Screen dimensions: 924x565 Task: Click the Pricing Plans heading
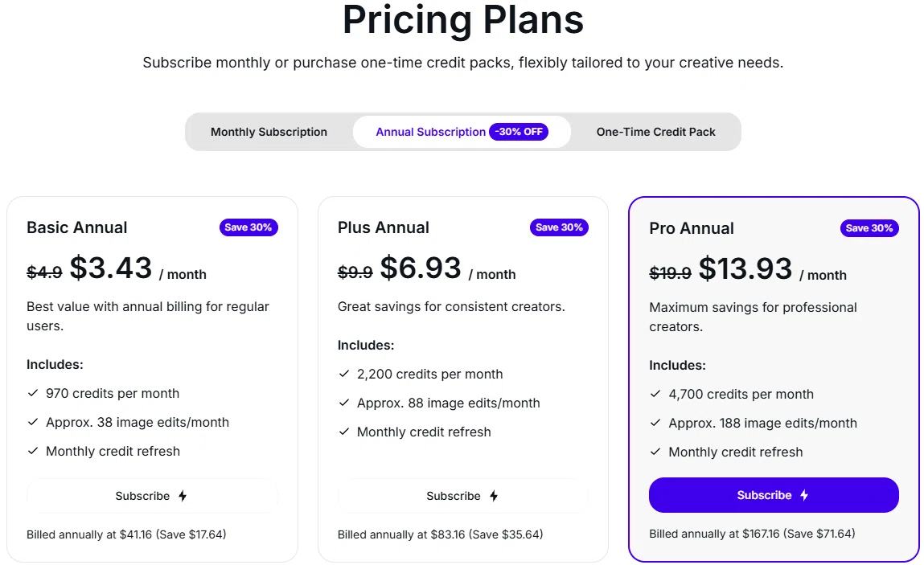463,19
